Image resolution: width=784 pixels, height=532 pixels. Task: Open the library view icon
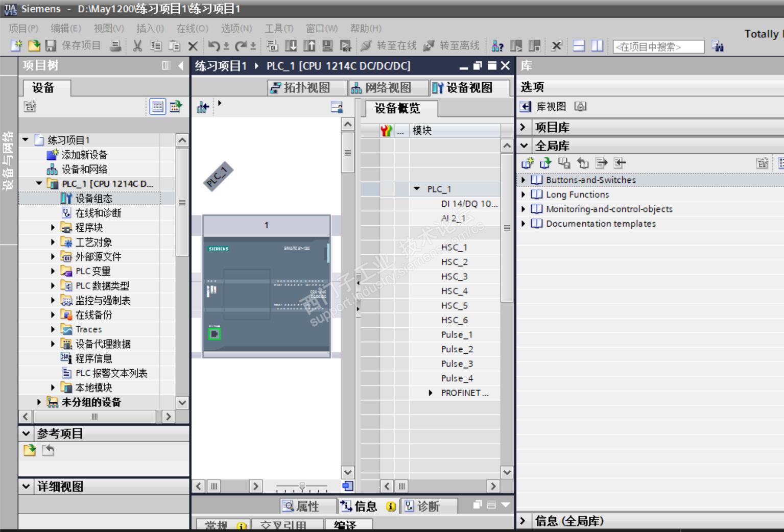point(526,106)
